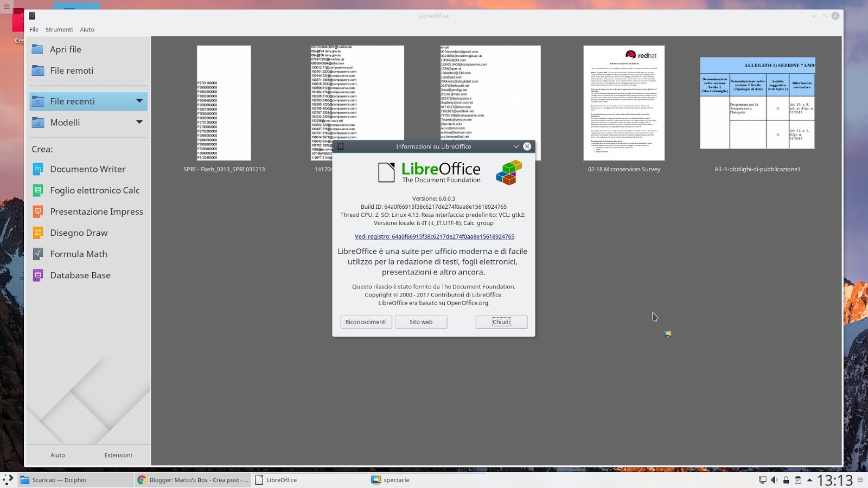Click the File remoti label
This screenshot has height=488, width=868.
[72, 70]
